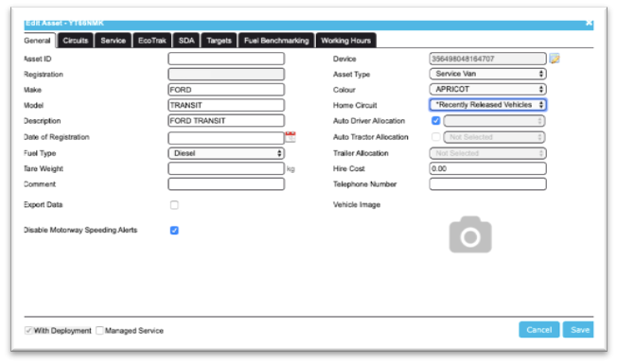Click the Hire Cost field 0.00

(x=488, y=168)
